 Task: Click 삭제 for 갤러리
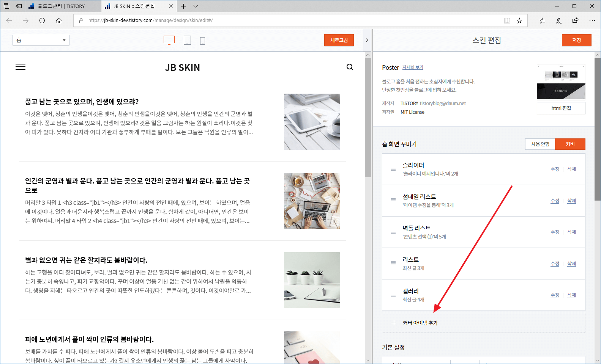point(572,295)
